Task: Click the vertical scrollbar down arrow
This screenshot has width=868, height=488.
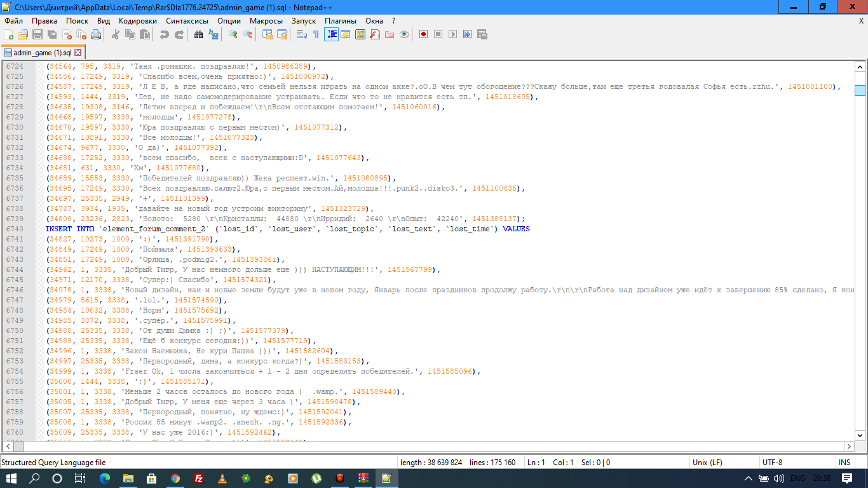Action: (x=860, y=435)
